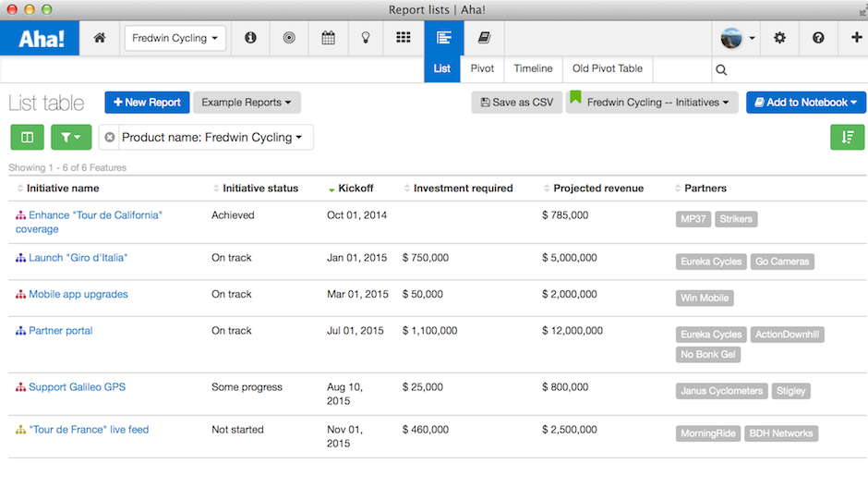
Task: Click the BDH Networks partner tag
Action: coord(781,433)
